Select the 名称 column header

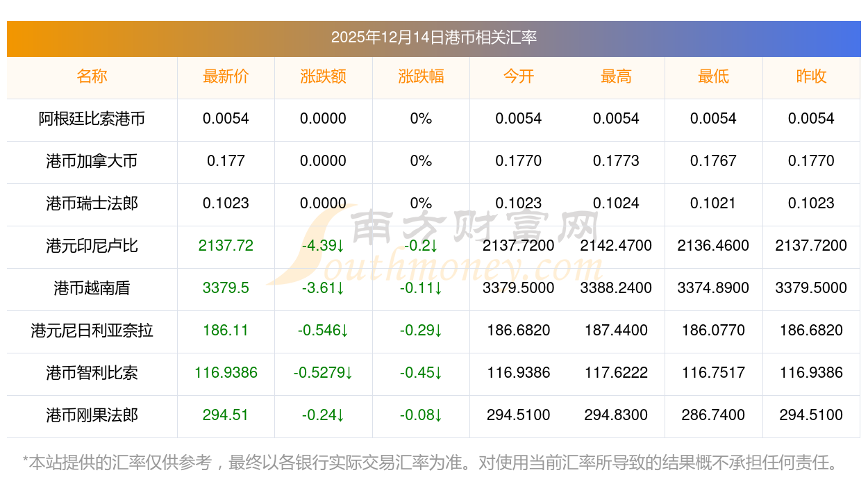click(92, 76)
